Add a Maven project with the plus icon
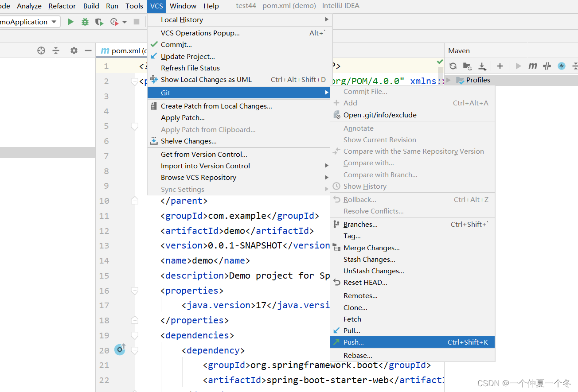This screenshot has width=578, height=392. tap(500, 66)
